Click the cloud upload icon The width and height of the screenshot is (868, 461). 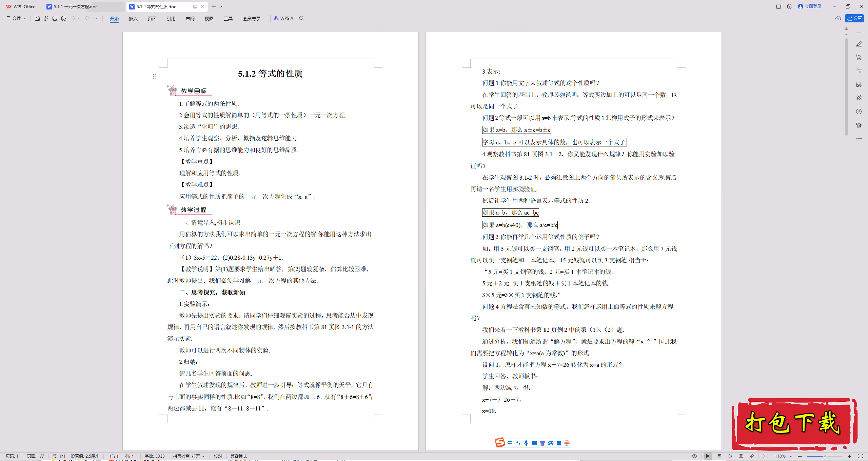(x=838, y=18)
